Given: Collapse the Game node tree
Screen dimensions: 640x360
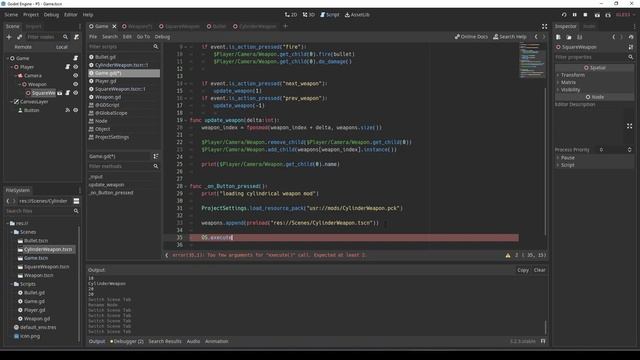Looking at the screenshot, I should pyautogui.click(x=7, y=58).
